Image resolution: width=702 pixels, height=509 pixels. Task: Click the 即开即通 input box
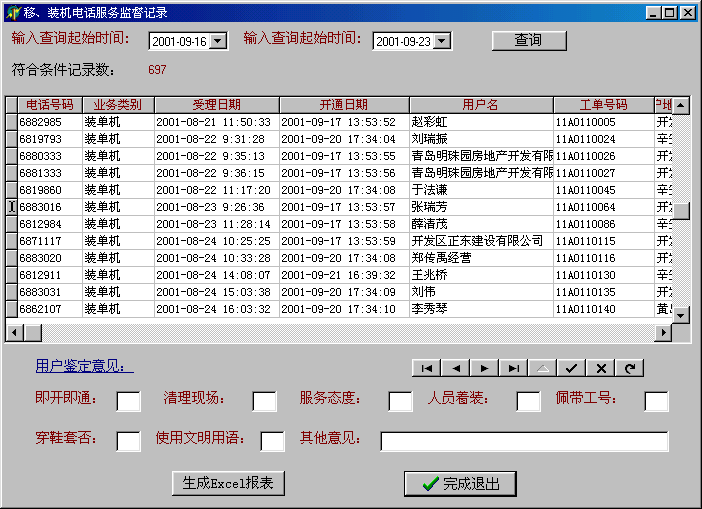(129, 401)
